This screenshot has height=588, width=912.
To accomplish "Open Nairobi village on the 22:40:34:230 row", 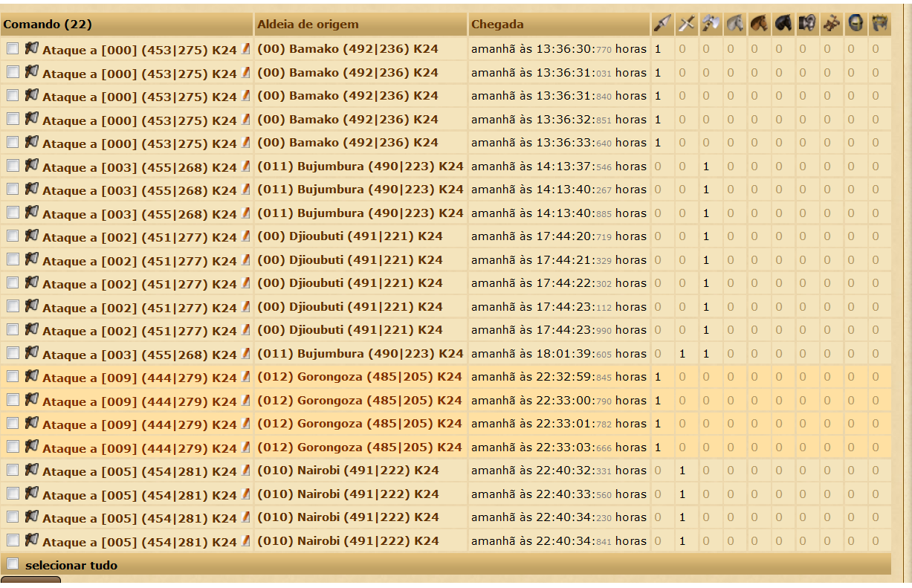I will [348, 517].
